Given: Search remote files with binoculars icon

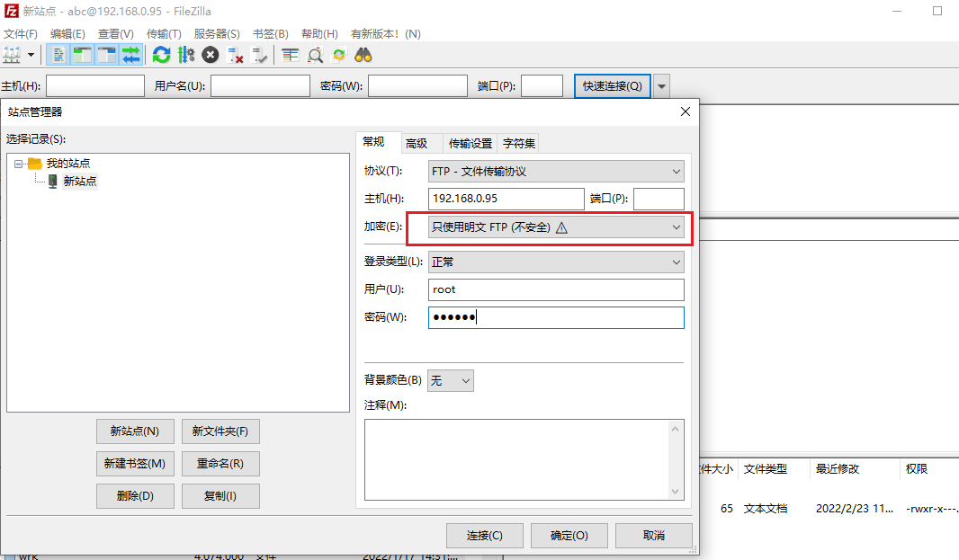Looking at the screenshot, I should pyautogui.click(x=363, y=55).
